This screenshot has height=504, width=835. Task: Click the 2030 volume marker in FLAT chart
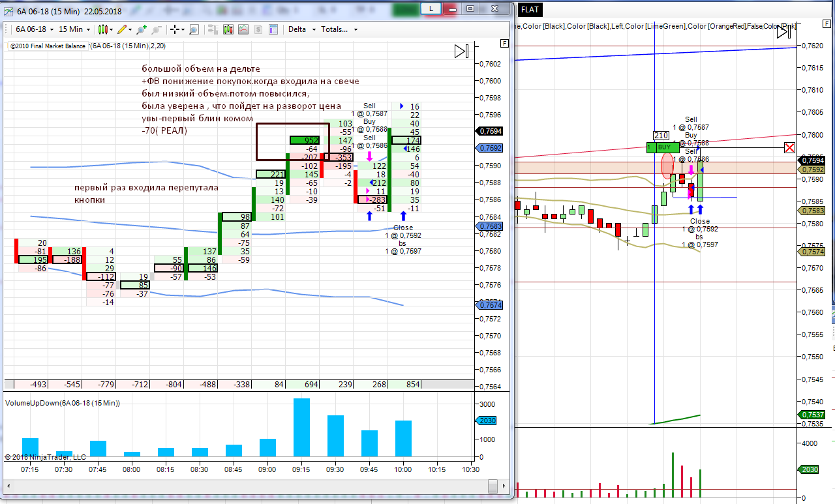(810, 469)
